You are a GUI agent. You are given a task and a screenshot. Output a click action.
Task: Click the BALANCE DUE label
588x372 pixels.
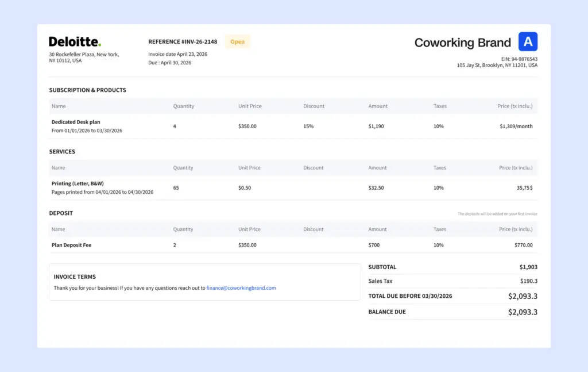(387, 312)
